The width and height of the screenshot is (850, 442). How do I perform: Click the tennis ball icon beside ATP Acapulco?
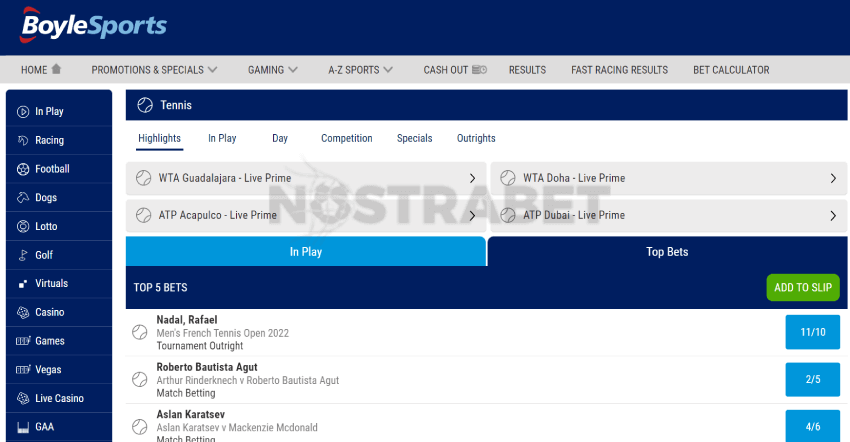144,215
